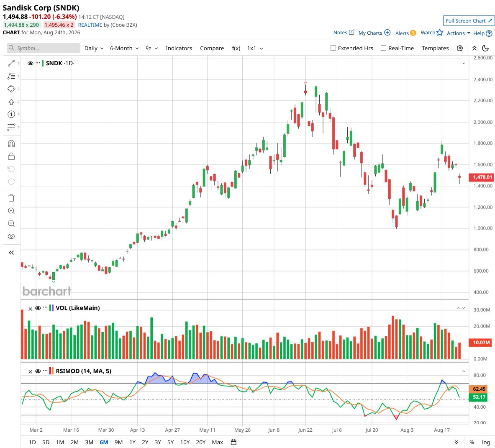Open the Compare menu
Viewport: 495px width, 448px height.
click(212, 48)
